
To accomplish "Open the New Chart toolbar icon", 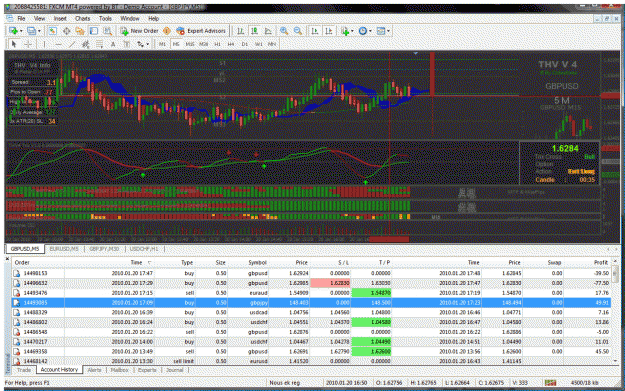I will [13, 31].
